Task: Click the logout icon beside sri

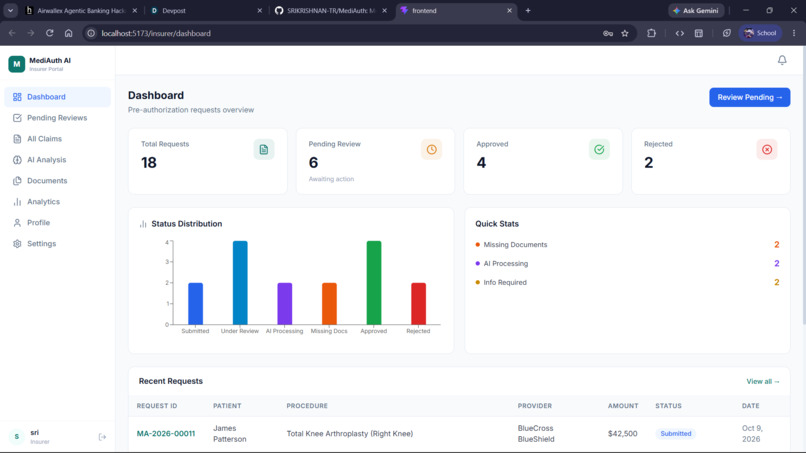Action: tap(102, 437)
